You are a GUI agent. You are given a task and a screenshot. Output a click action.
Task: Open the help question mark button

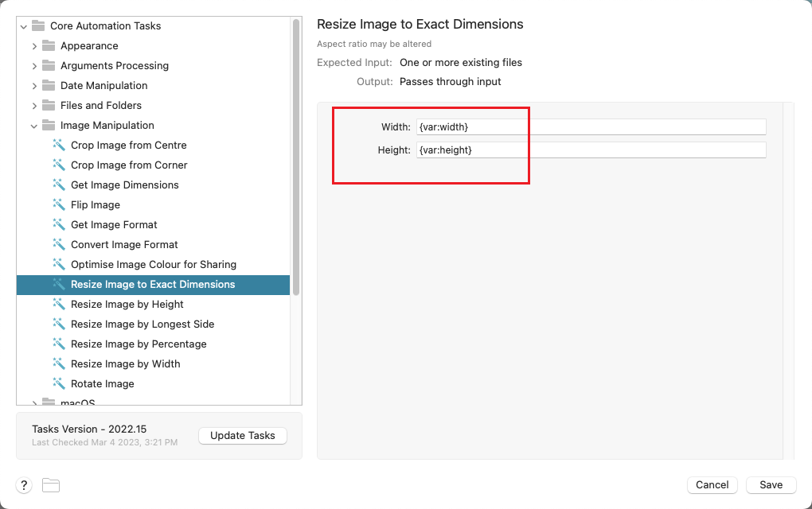click(24, 485)
